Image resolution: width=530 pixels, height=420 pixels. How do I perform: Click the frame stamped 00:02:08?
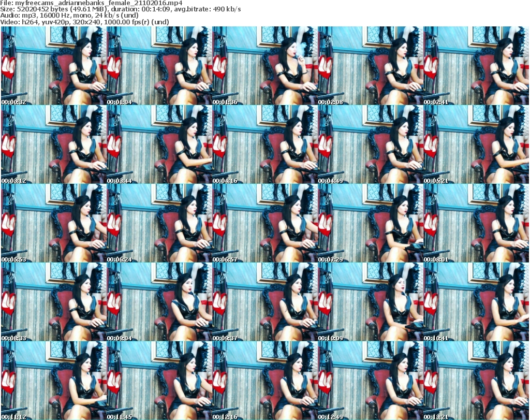pos(371,66)
